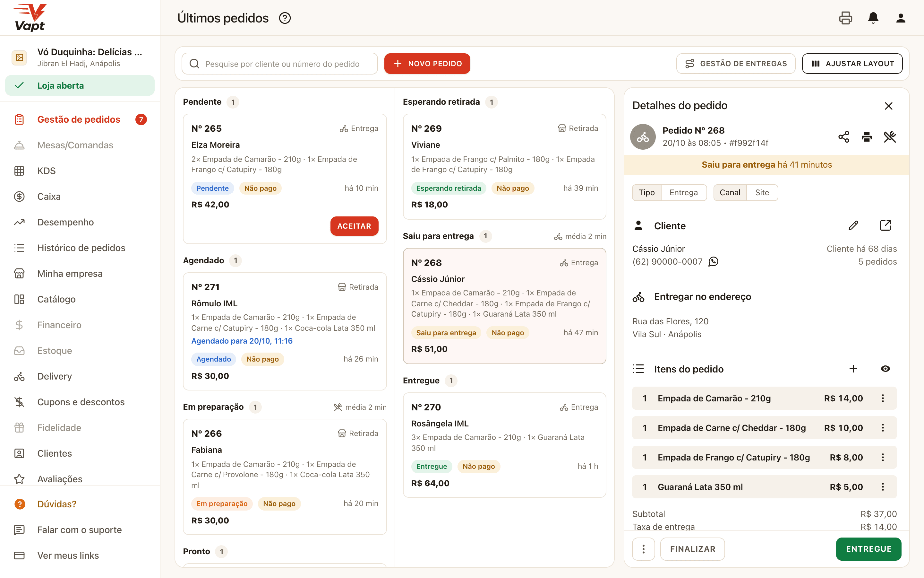Go to Delivery section

pyautogui.click(x=80, y=376)
